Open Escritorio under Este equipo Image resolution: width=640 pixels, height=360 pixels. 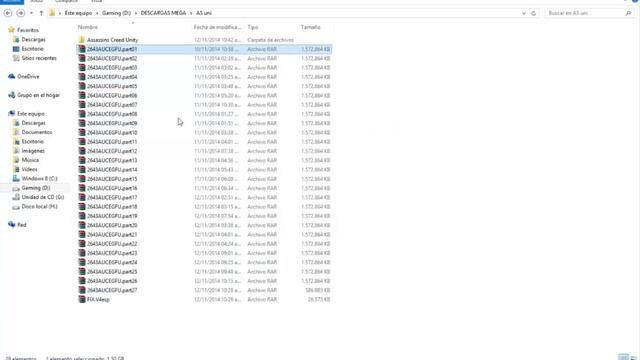click(33, 141)
